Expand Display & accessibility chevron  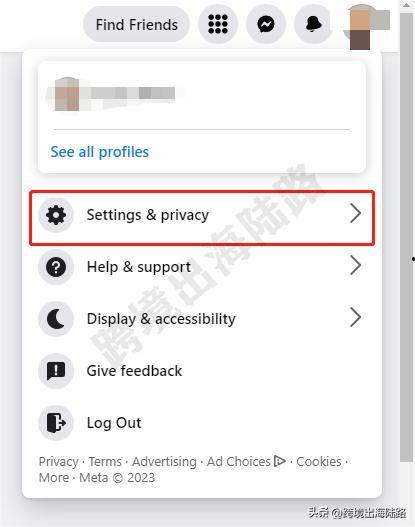pos(355,317)
